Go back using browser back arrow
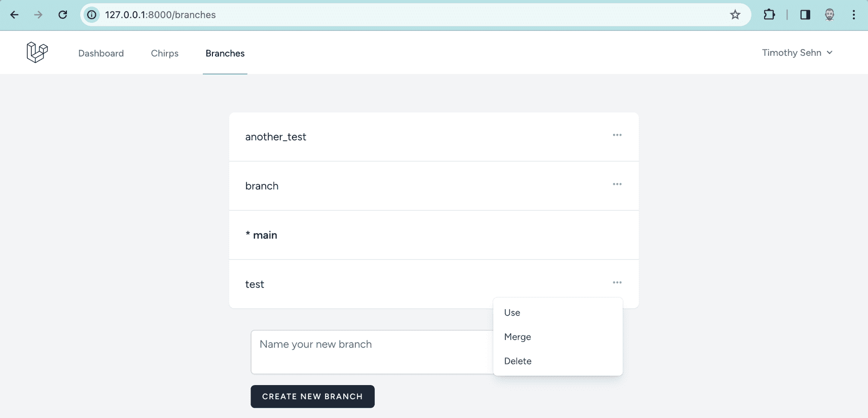 tap(14, 15)
